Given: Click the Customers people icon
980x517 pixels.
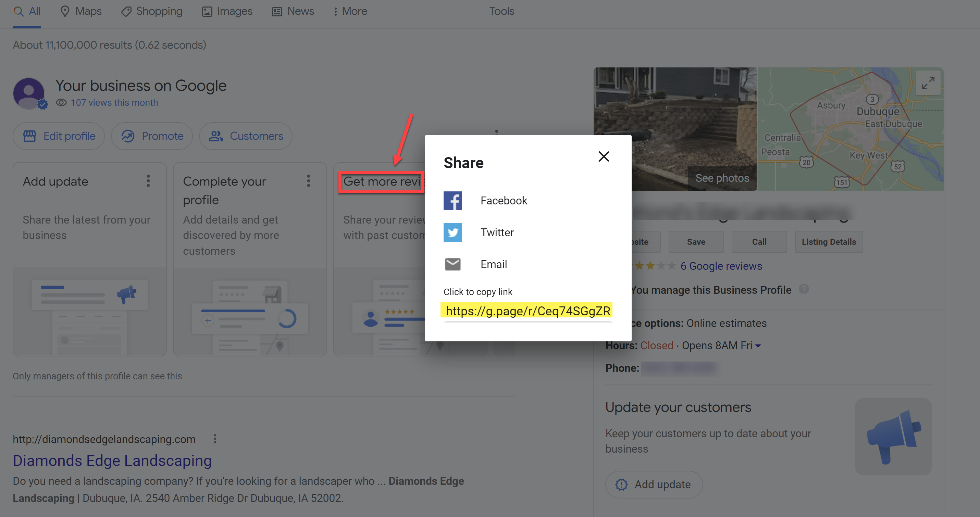Looking at the screenshot, I should tap(216, 136).
